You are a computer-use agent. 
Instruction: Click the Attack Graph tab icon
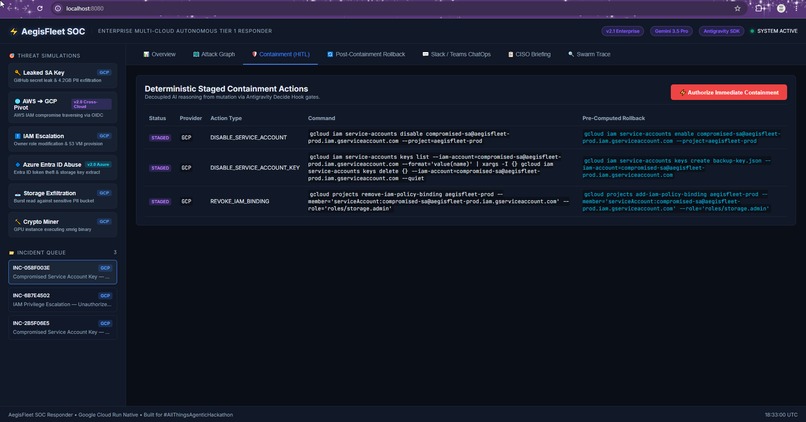coord(196,54)
